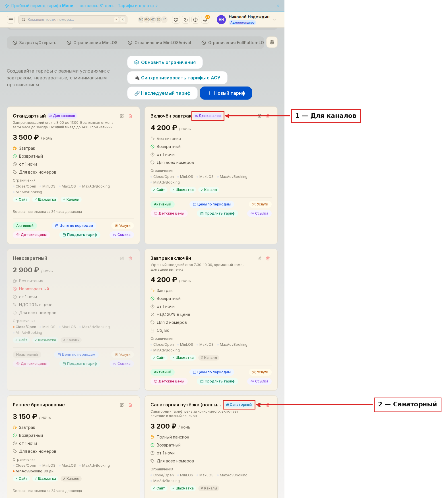Image resolution: width=448 pixels, height=498 pixels.
Task: Toggle Активный status of Завтрак включён tariff
Action: pyautogui.click(x=162, y=372)
